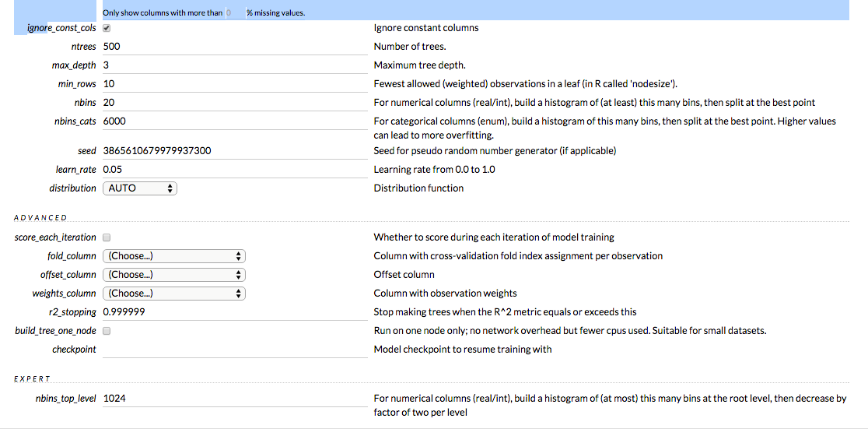The image size is (868, 429).
Task: Click the ADVANCED section header
Action: [40, 218]
